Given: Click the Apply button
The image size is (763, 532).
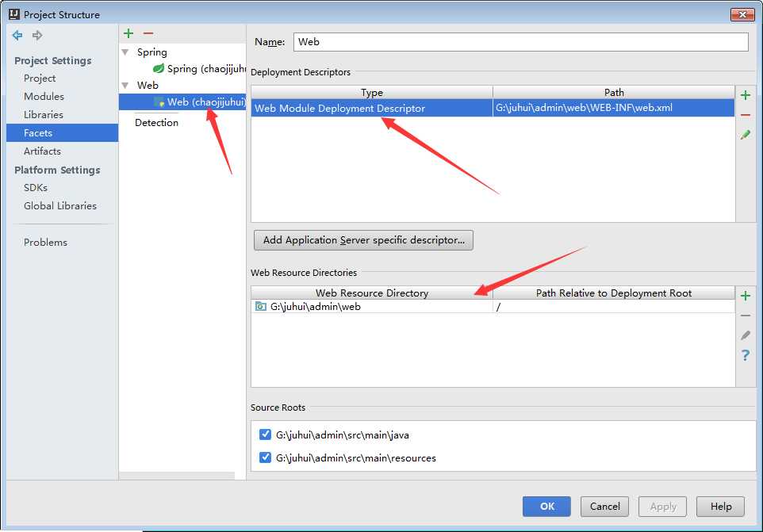Looking at the screenshot, I should [663, 506].
